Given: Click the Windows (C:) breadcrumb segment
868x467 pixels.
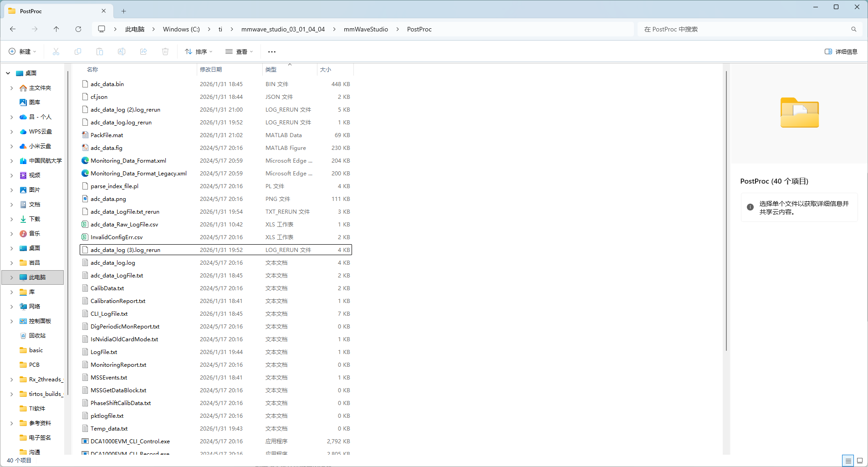Looking at the screenshot, I should click(x=181, y=29).
